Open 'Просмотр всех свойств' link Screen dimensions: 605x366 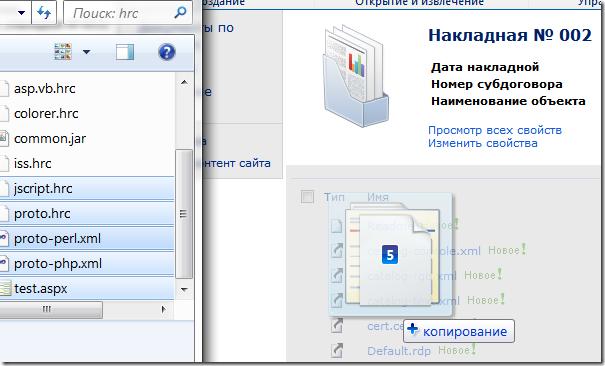pos(495,130)
